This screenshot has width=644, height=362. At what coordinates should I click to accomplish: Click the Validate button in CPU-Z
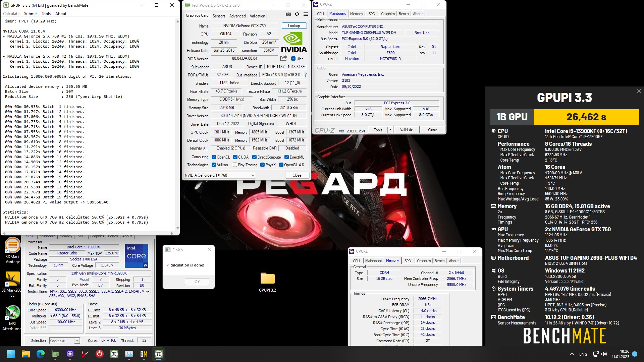click(x=407, y=130)
